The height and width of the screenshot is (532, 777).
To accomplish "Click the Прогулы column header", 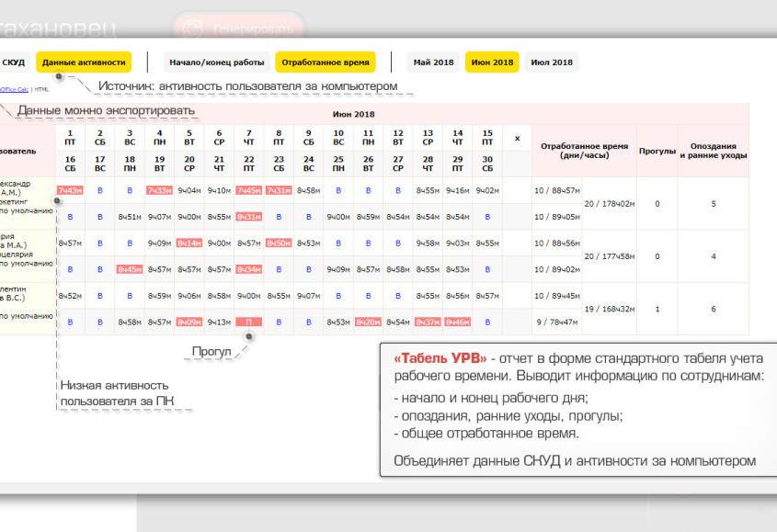I will 657,151.
